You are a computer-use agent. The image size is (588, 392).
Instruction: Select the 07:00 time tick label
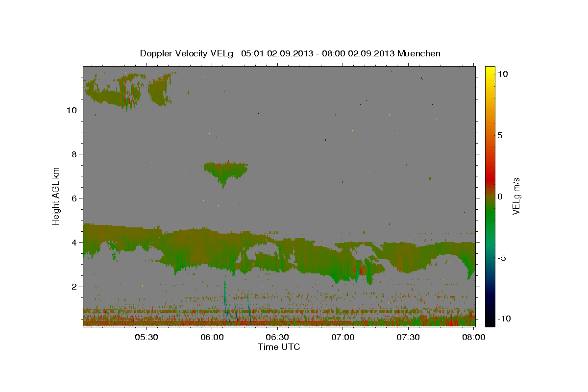343,337
